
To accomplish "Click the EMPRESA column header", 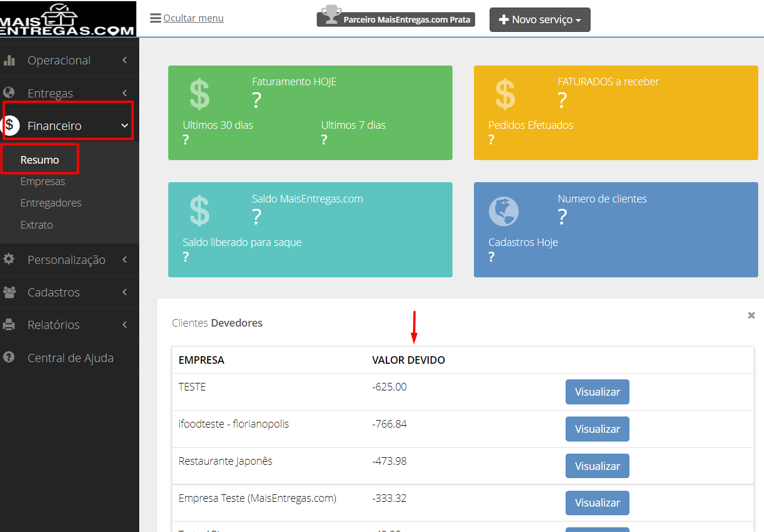I will click(x=201, y=360).
